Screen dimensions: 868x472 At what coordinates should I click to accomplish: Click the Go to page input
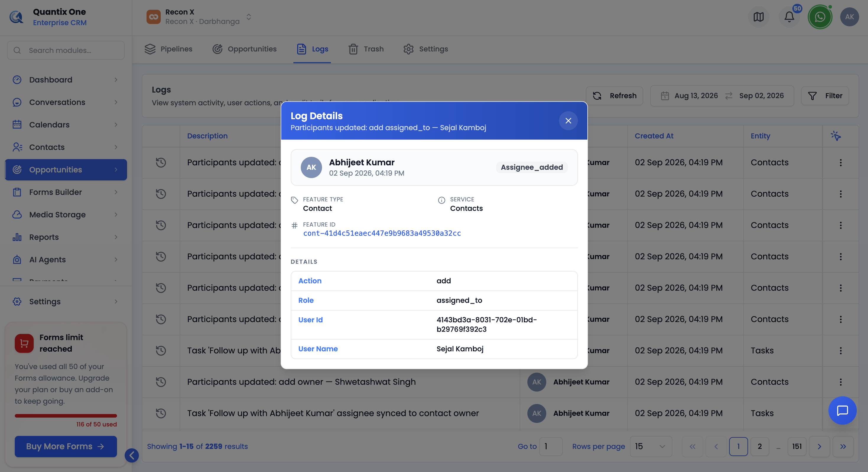click(551, 446)
